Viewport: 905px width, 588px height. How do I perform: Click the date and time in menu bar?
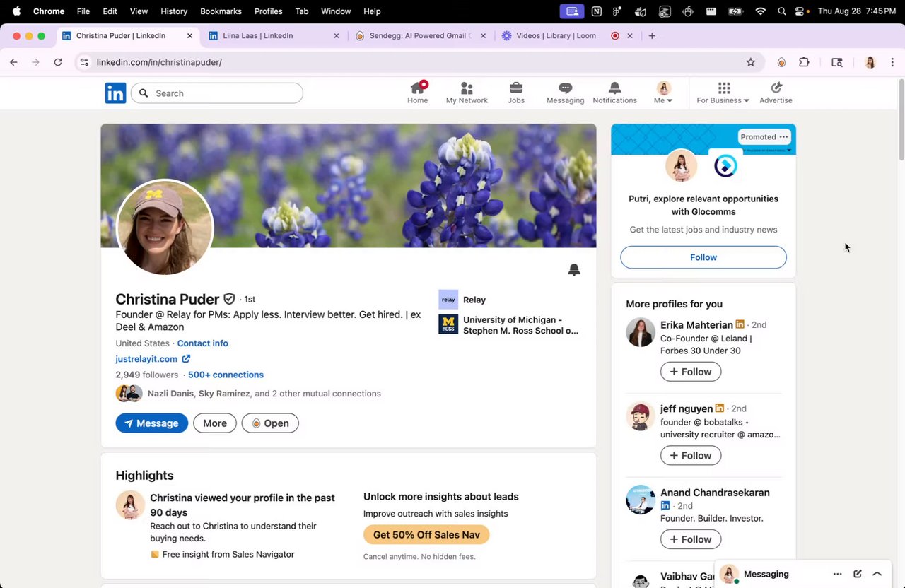857,11
